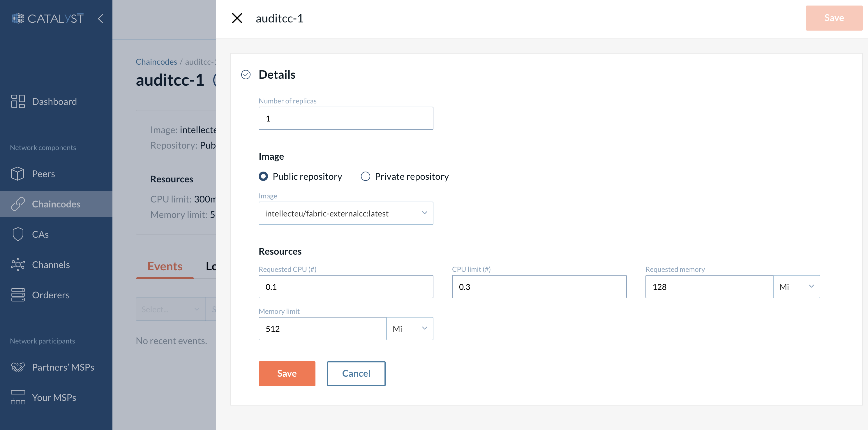Expand the Requested memory unit dropdown

pyautogui.click(x=796, y=287)
